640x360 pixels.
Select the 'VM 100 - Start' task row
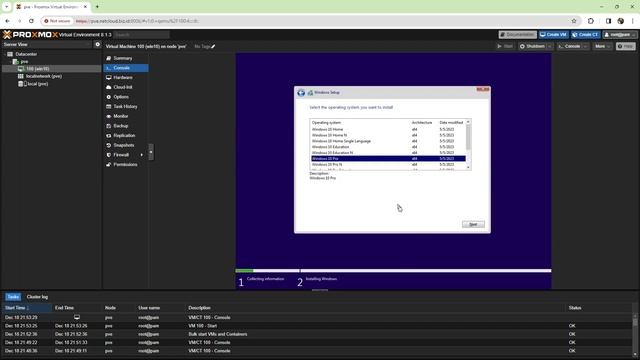(x=317, y=326)
